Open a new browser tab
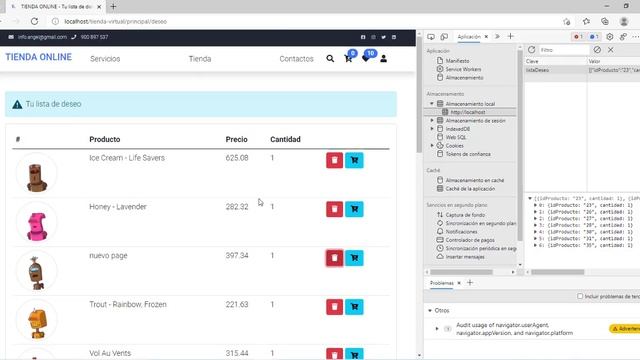 click(x=113, y=7)
